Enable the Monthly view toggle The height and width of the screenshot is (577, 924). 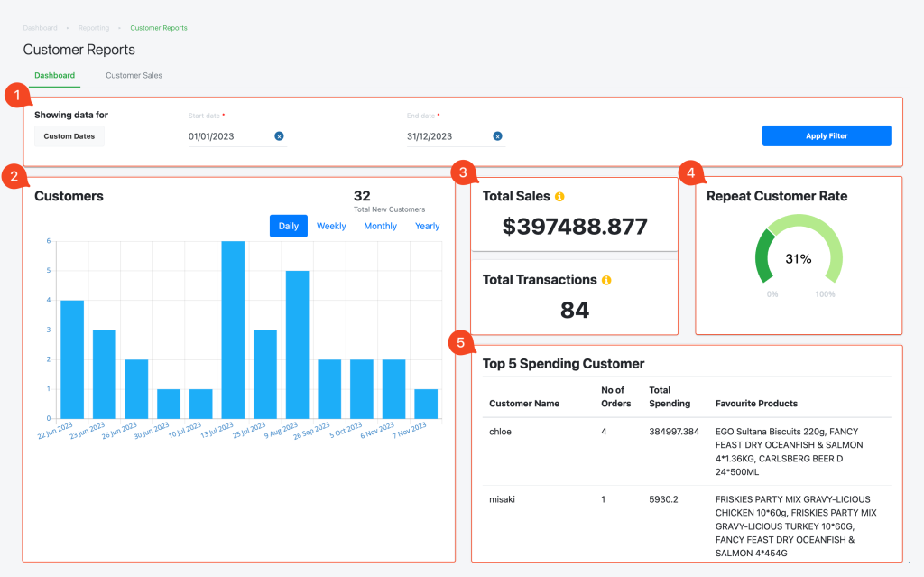pyautogui.click(x=380, y=226)
